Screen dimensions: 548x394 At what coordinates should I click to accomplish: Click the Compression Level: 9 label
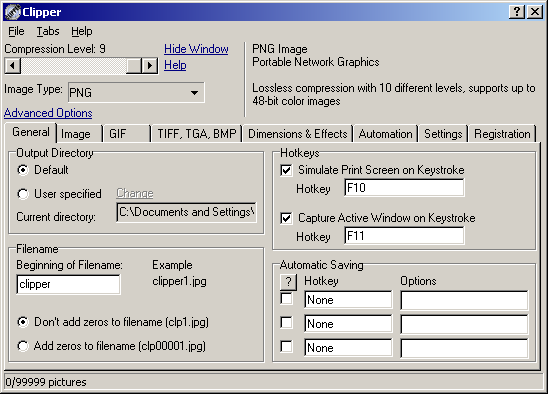click(55, 49)
